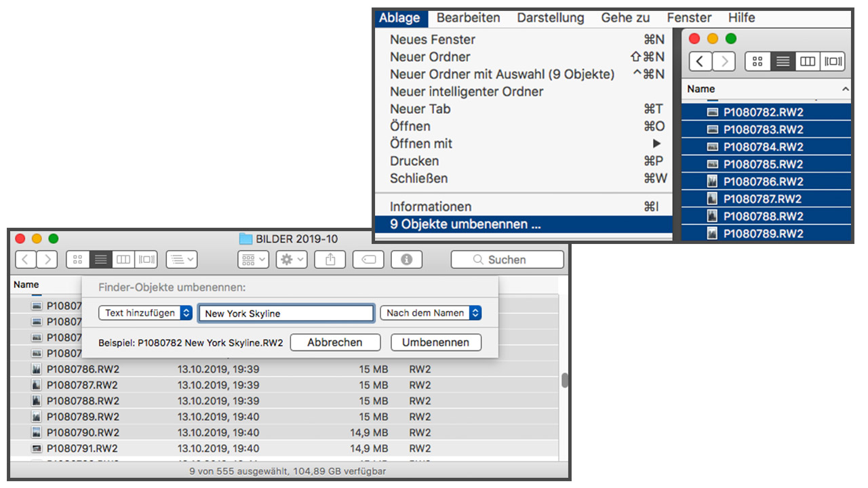The width and height of the screenshot is (868, 488).
Task: Switch to icon view in BILDER 2019-10 window
Action: pos(77,260)
